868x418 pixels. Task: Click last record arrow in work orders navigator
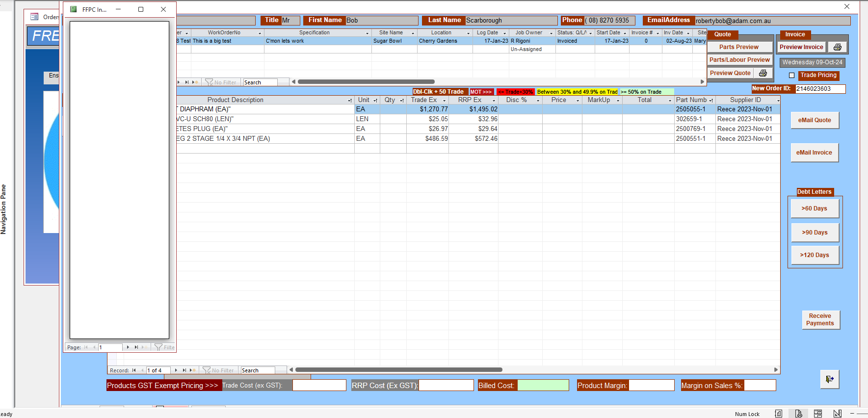187,82
